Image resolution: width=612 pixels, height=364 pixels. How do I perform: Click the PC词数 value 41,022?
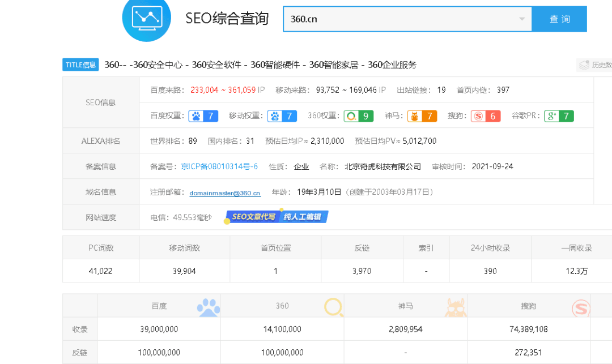101,271
